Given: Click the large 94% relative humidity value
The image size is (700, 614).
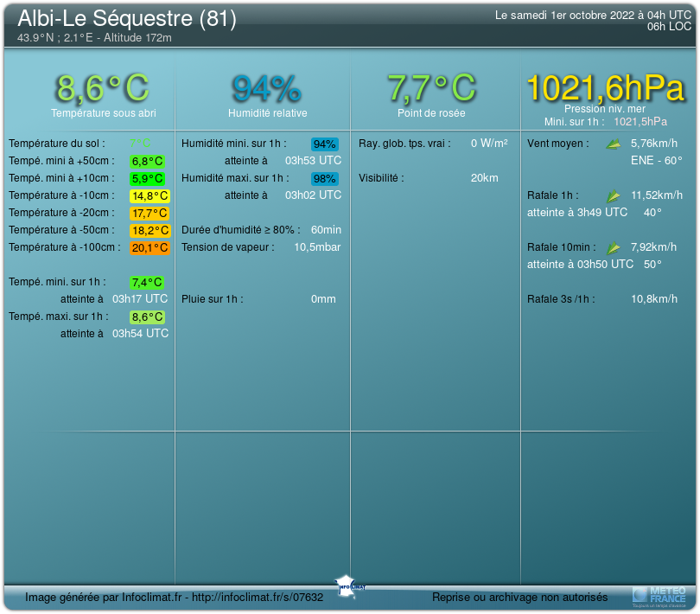Looking at the screenshot, I should tap(266, 87).
